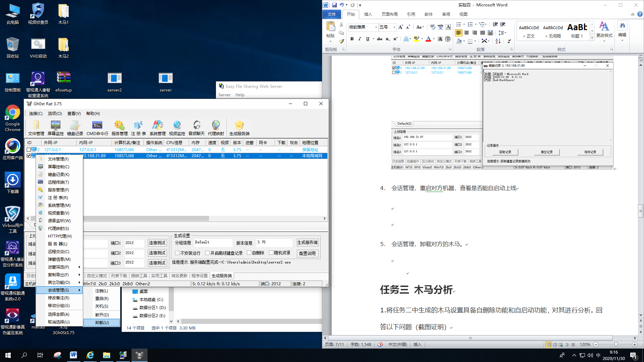Select 卸载(U) in session submenu

click(102, 322)
